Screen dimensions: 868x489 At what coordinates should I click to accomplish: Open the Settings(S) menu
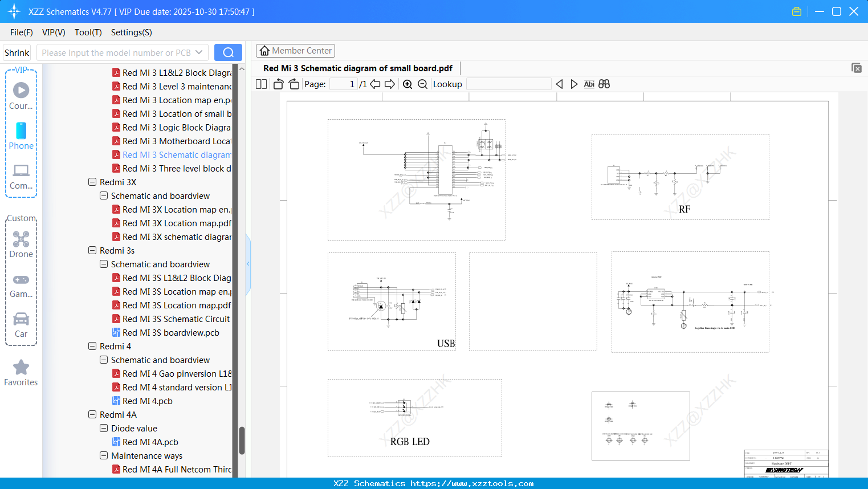(131, 32)
